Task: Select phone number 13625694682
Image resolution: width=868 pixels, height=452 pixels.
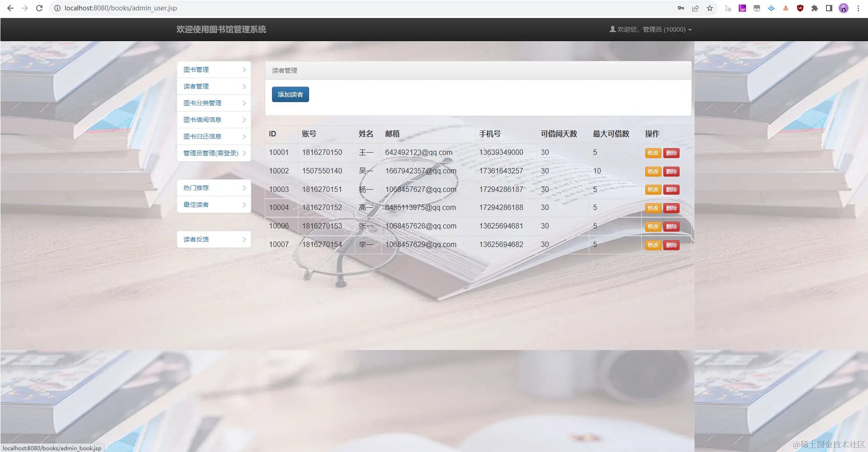Action: 501,245
